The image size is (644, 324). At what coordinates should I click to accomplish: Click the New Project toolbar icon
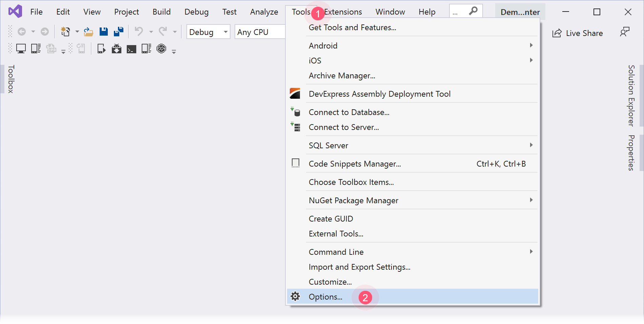(65, 32)
